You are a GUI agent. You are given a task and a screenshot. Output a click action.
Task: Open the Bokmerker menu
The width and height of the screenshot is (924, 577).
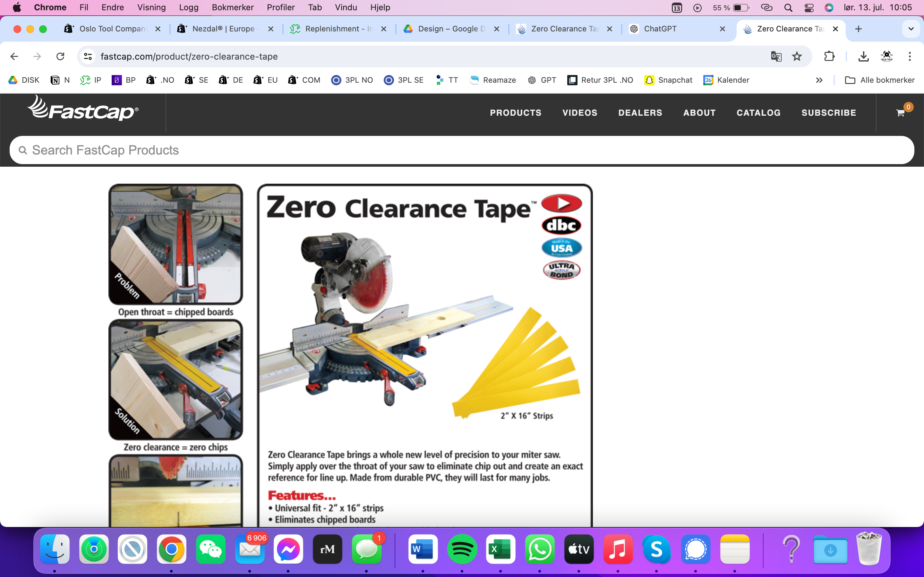click(233, 8)
